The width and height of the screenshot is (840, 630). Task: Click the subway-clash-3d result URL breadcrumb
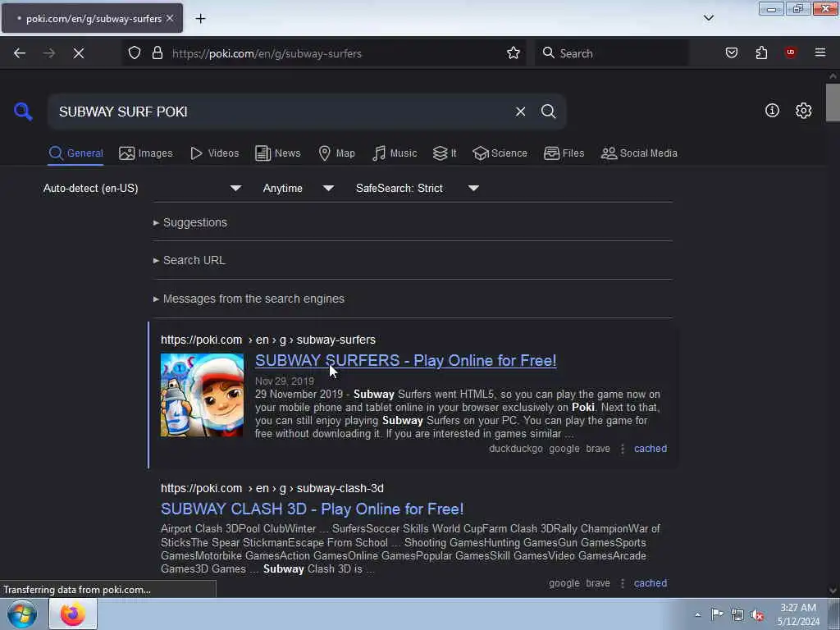(x=272, y=488)
